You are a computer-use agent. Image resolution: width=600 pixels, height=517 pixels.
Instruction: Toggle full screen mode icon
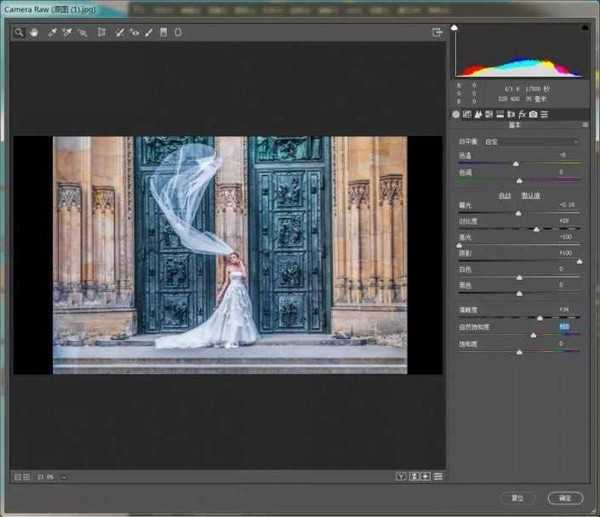[437, 32]
